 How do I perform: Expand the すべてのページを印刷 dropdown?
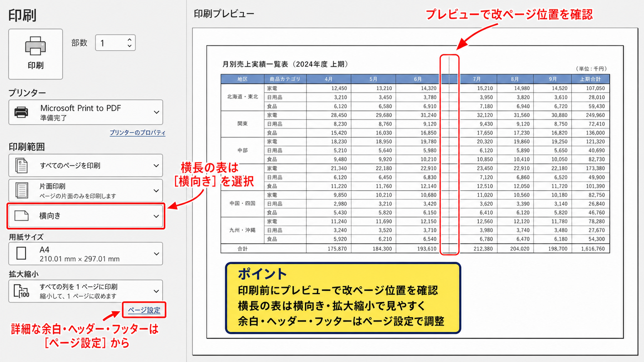tap(86, 165)
